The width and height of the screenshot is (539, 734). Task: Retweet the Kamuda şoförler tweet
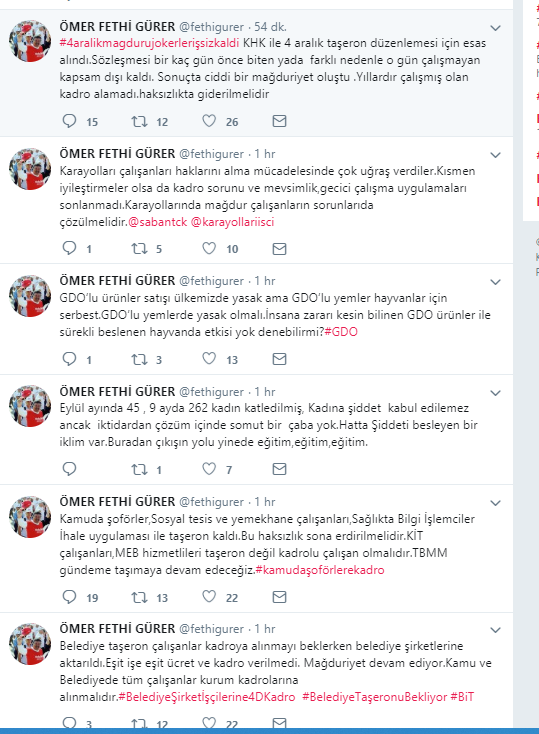click(139, 597)
